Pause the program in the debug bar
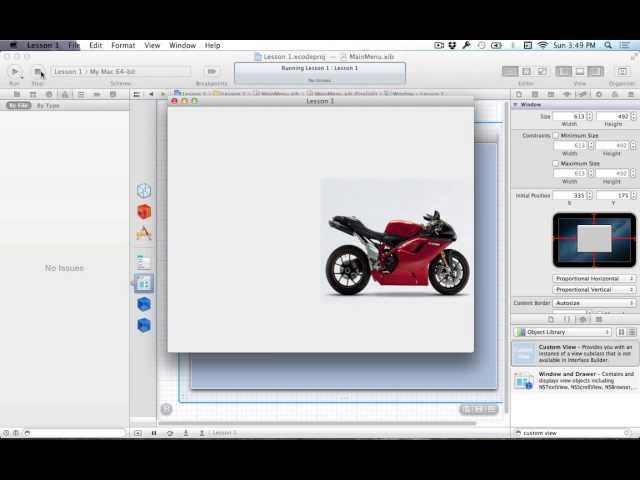This screenshot has width=640, height=480. (x=154, y=433)
